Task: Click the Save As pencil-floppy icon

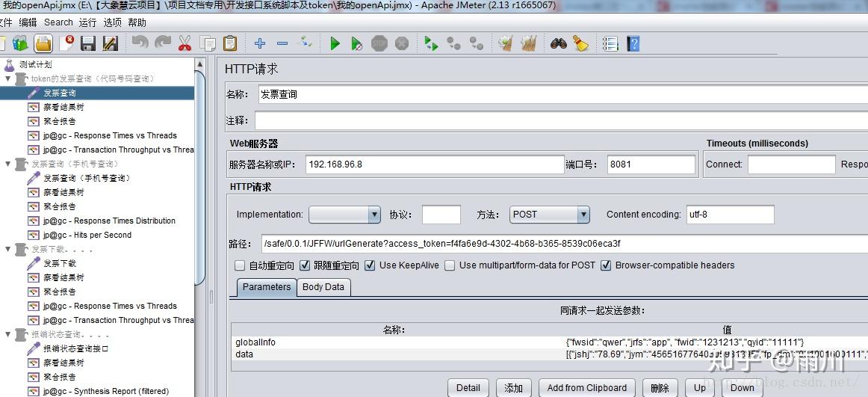Action: pyautogui.click(x=111, y=43)
